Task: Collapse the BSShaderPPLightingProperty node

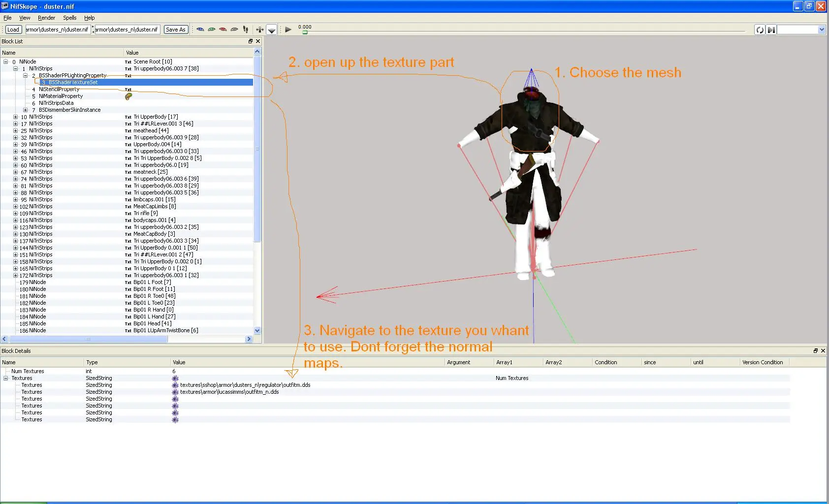Action: point(25,76)
